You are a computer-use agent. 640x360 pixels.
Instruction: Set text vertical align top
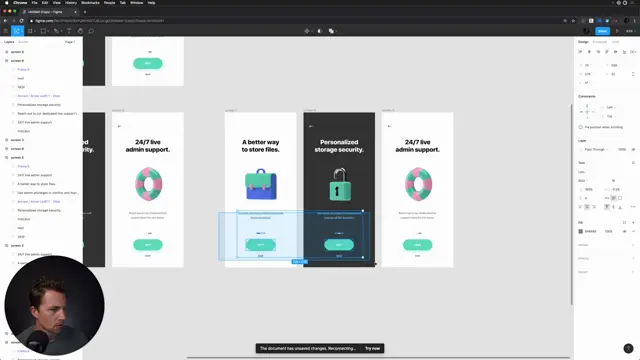coord(607,207)
